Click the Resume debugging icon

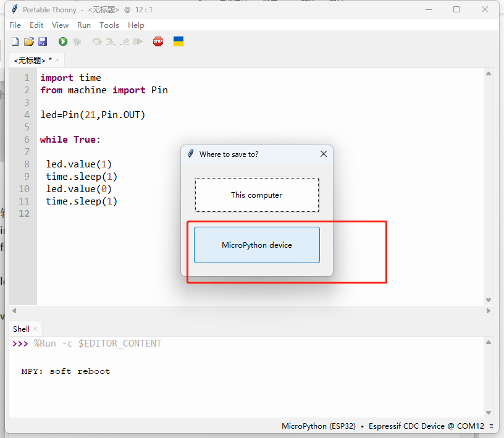click(138, 41)
